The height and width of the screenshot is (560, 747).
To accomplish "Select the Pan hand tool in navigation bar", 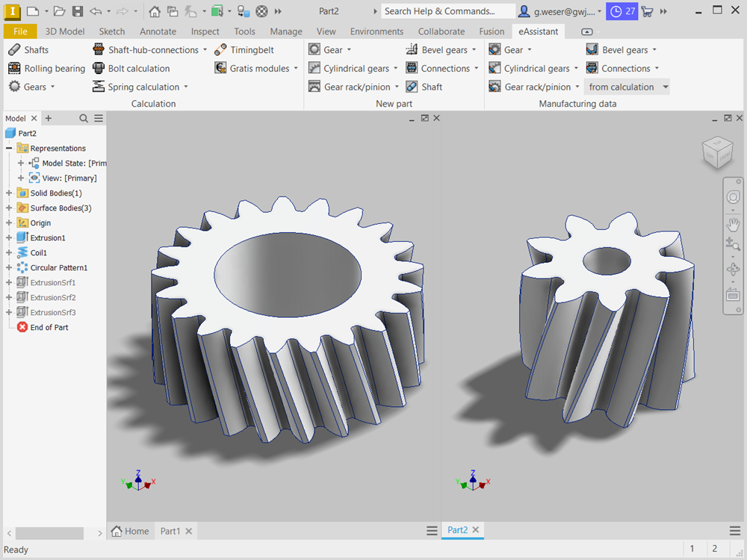I will point(733,224).
